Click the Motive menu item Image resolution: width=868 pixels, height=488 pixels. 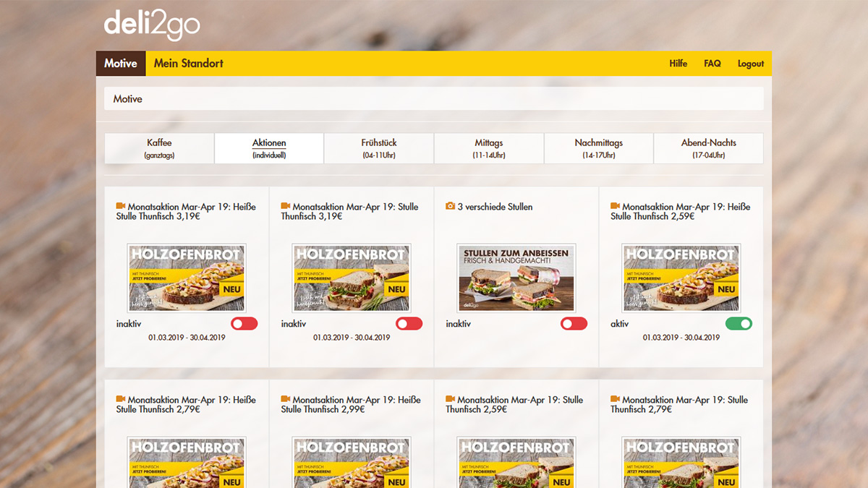click(x=120, y=63)
